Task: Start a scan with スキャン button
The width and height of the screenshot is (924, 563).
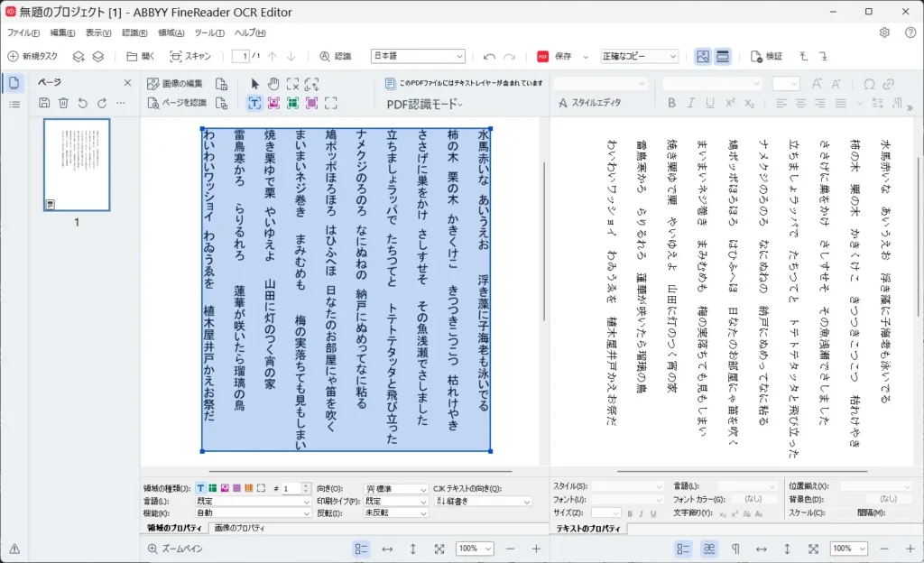Action: click(189, 56)
